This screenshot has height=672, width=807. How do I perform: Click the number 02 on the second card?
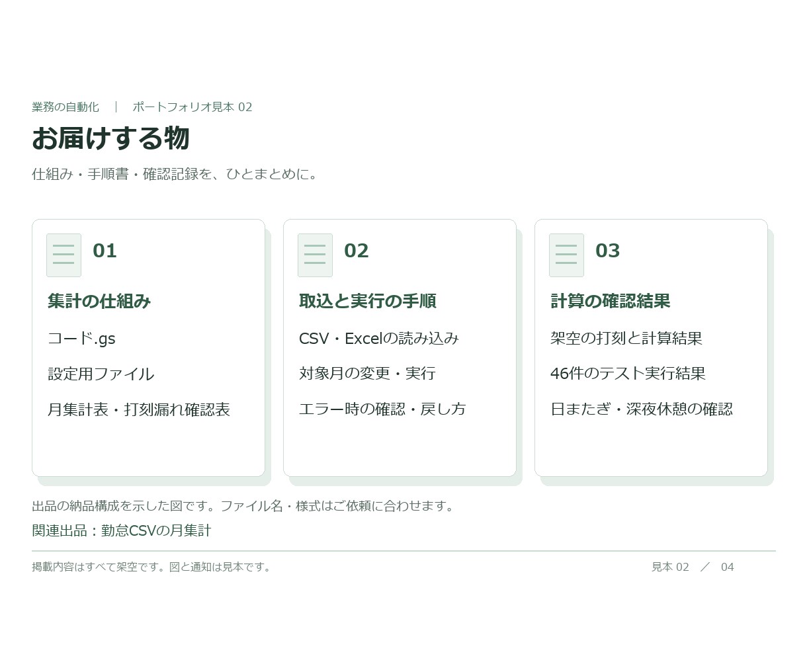pos(356,251)
